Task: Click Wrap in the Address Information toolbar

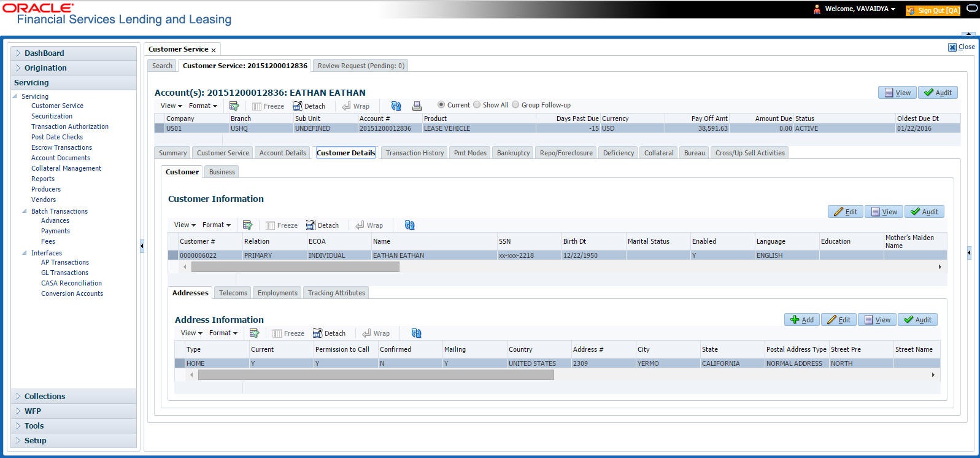Action: tap(376, 333)
